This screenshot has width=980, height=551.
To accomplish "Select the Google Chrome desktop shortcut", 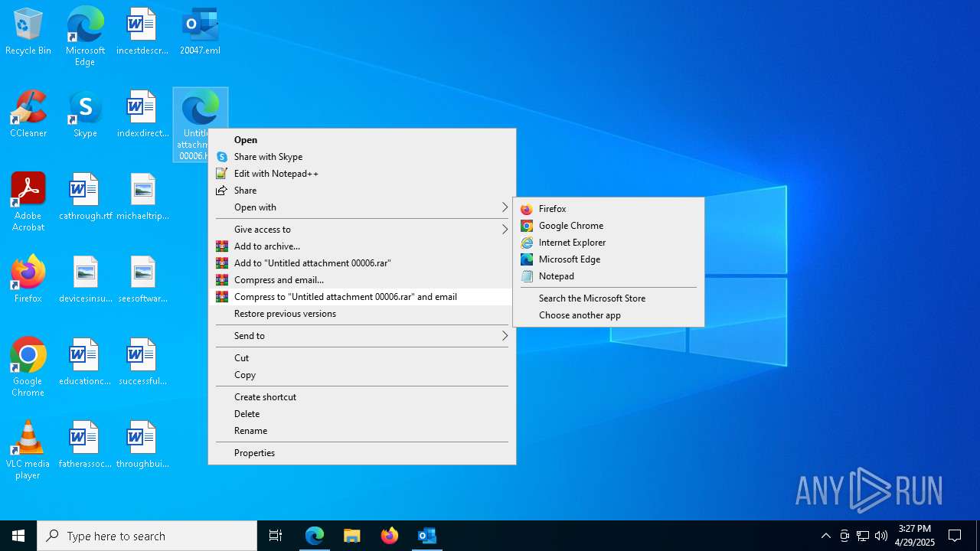I will pos(28,367).
